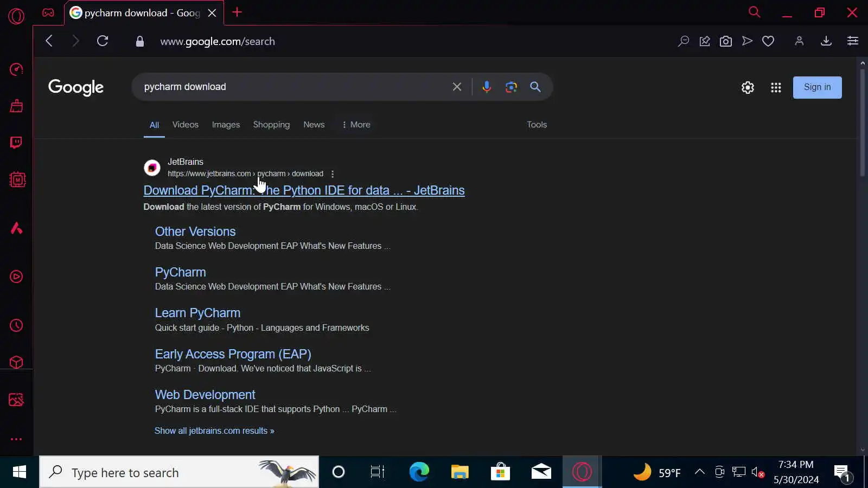868x488 pixels.
Task: Open History clock icon in sidebar
Action: coord(16,325)
